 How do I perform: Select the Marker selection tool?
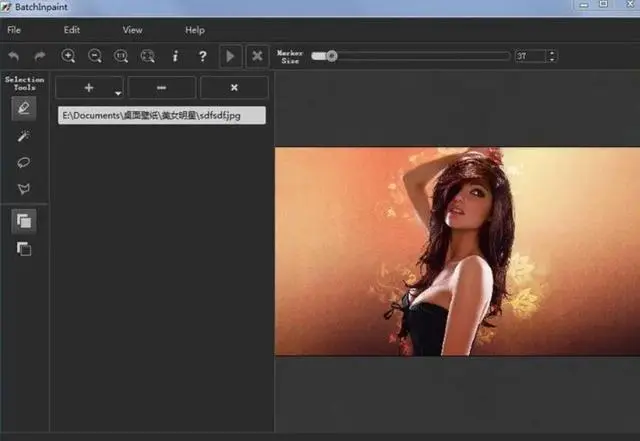24,108
